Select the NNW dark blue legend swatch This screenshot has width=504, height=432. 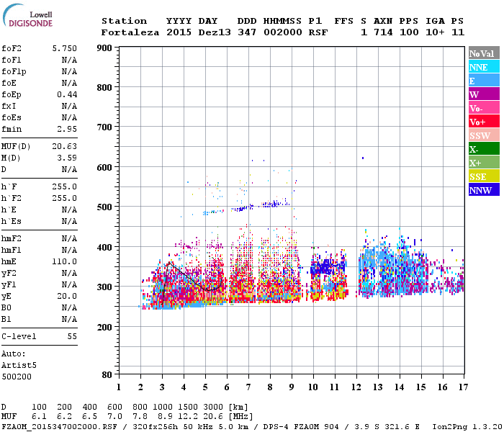point(484,189)
